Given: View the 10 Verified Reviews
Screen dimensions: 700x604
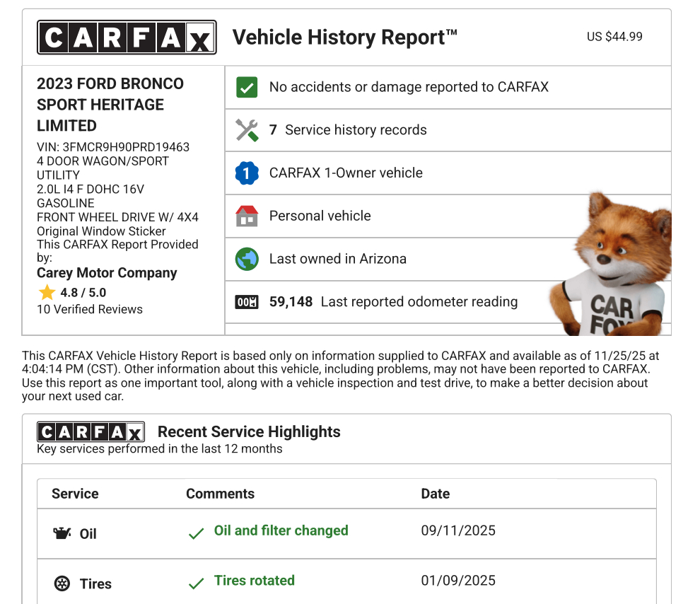Looking at the screenshot, I should click(90, 309).
